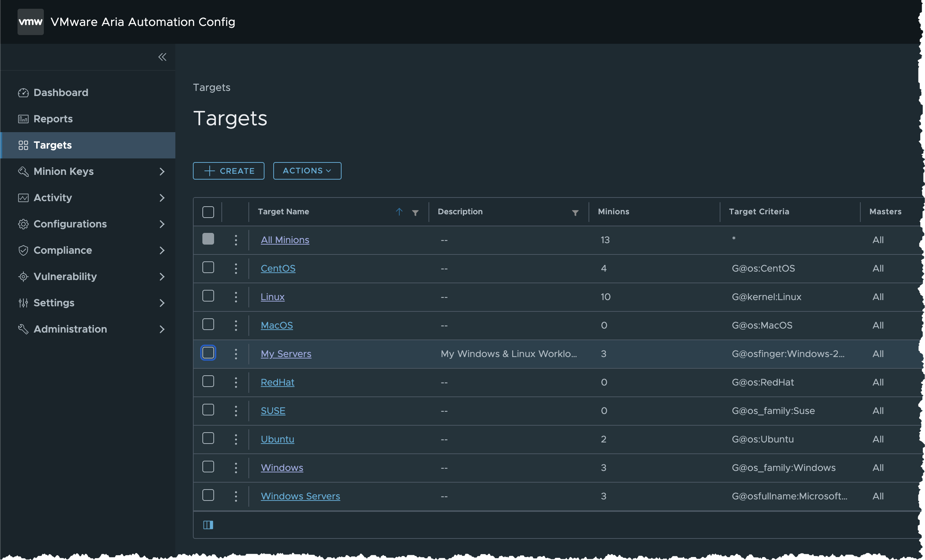Open row actions menu for My Servers

coord(236,354)
